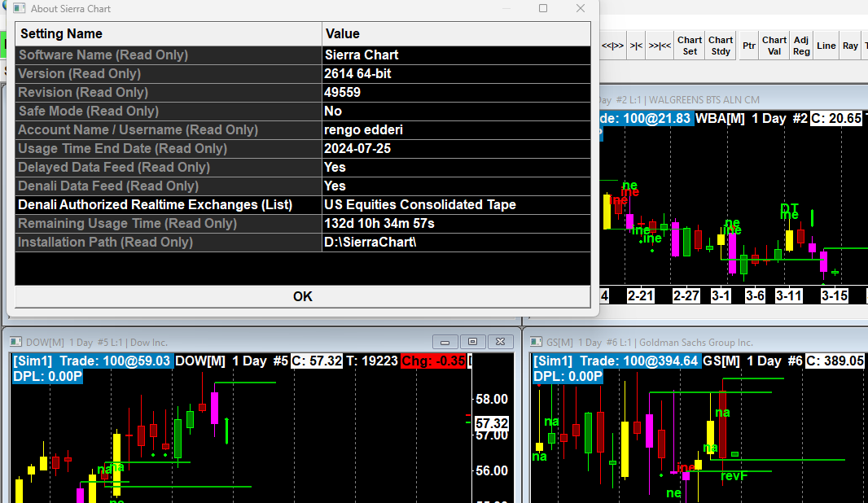Click the DOW[M] 1 Day chart title bar
This screenshot has width=868, height=503.
(262, 343)
